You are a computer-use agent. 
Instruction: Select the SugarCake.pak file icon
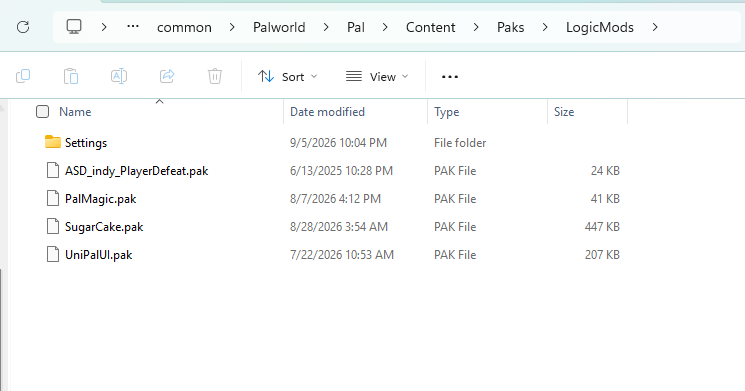pyautogui.click(x=53, y=226)
